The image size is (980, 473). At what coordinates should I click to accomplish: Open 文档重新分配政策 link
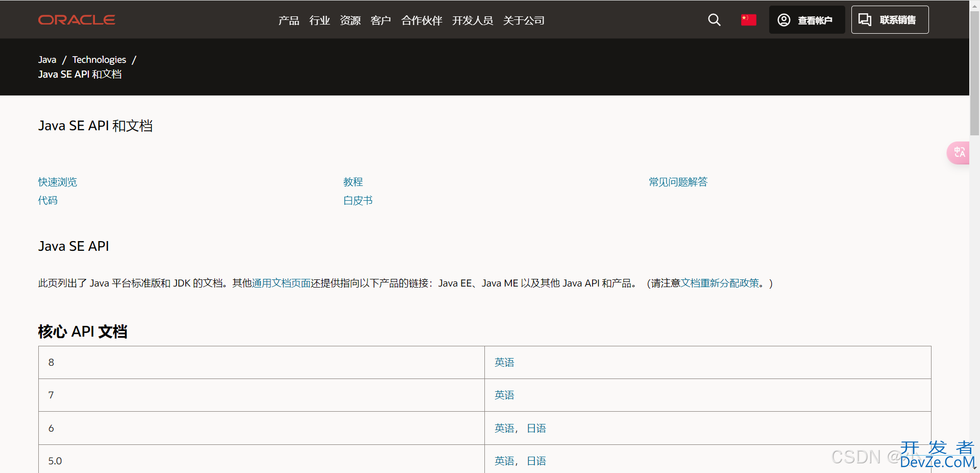pyautogui.click(x=720, y=283)
